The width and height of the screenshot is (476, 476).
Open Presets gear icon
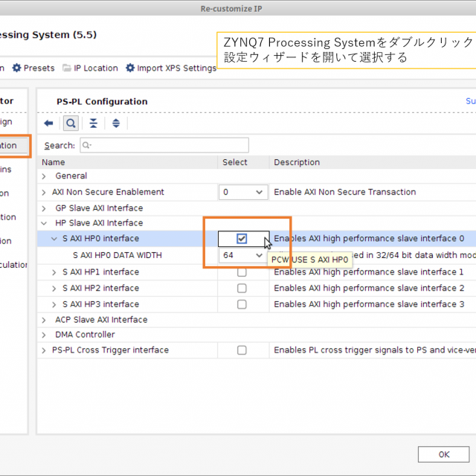tap(16, 68)
